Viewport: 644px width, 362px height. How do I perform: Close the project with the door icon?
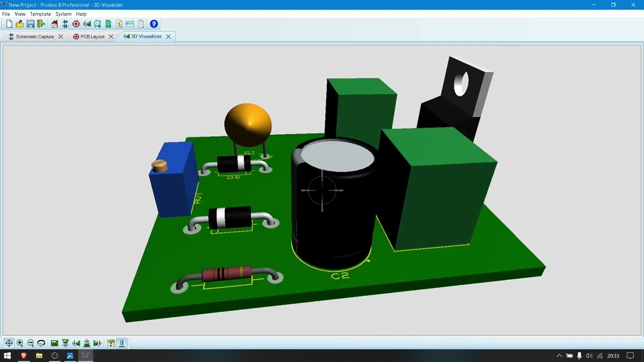(41, 24)
